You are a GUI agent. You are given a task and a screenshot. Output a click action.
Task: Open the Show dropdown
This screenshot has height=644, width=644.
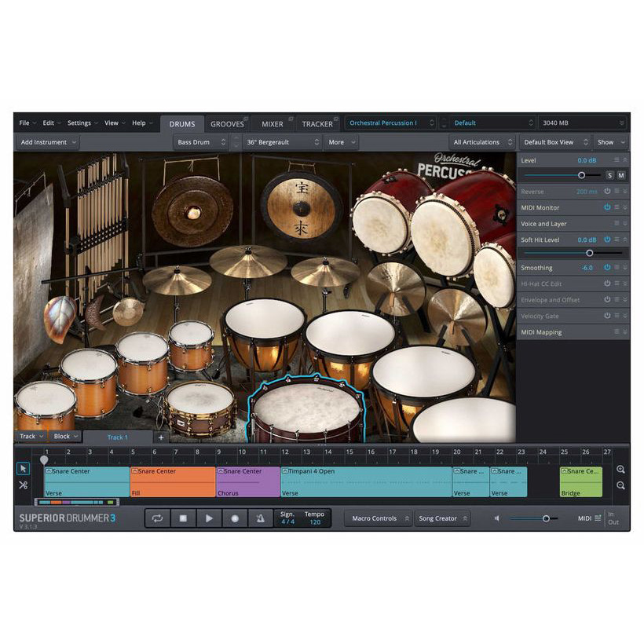[x=611, y=142]
